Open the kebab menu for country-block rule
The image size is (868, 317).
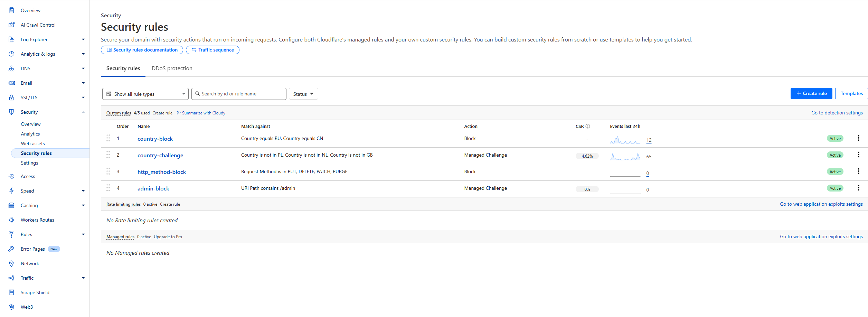(859, 138)
